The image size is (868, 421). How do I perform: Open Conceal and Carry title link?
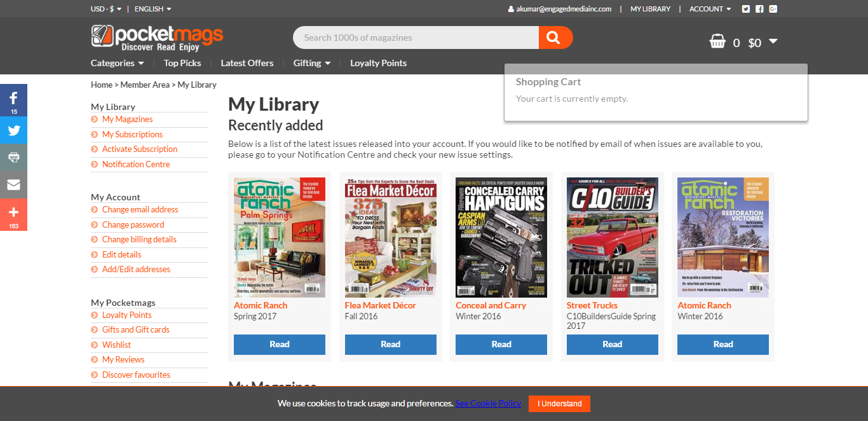491,305
